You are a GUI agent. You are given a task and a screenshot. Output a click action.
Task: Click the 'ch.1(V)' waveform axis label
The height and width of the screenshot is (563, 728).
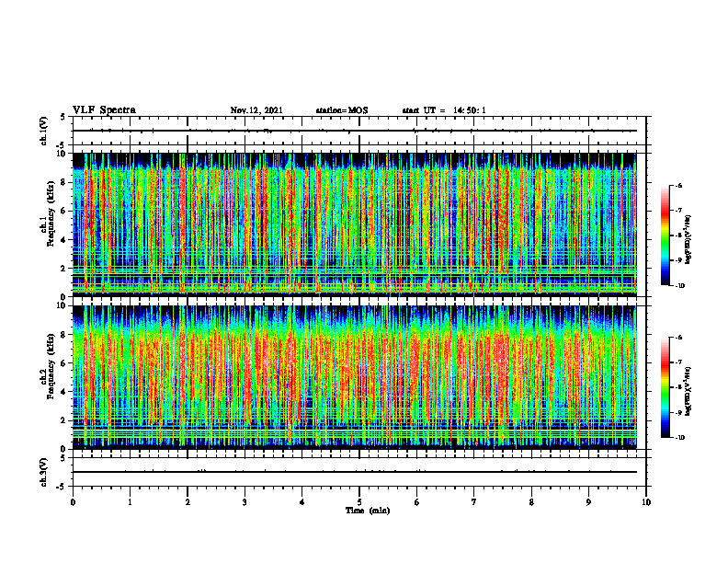point(44,131)
